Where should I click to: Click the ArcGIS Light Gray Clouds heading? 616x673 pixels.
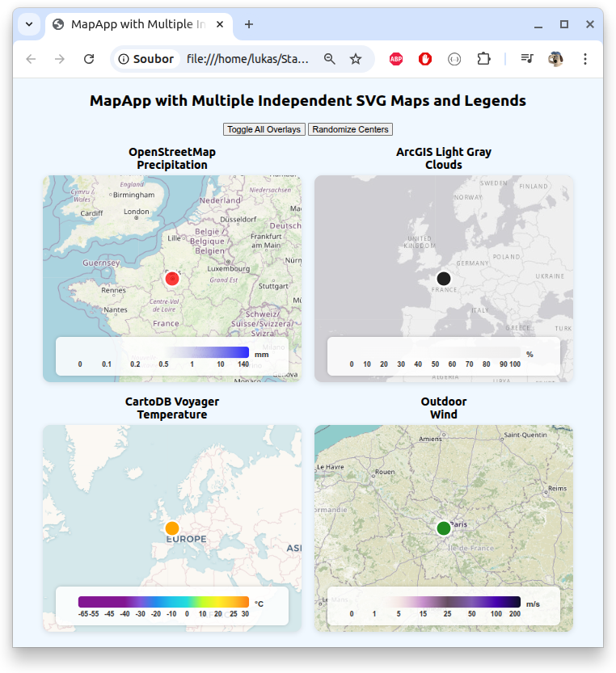(444, 158)
